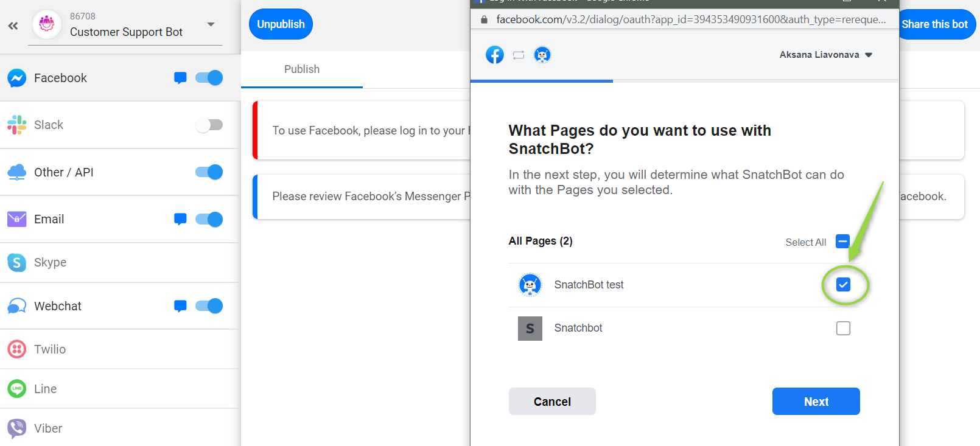This screenshot has width=980, height=446.
Task: Select the Line channel row
Action: point(120,388)
